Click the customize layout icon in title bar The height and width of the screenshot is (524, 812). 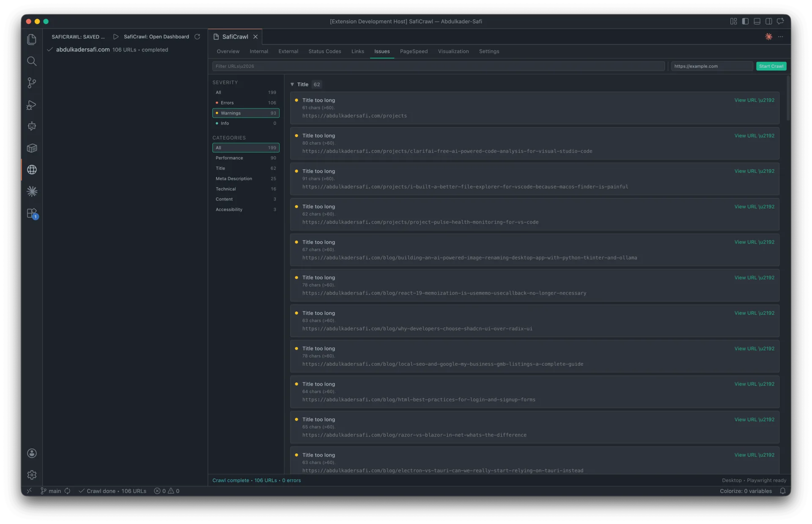pos(733,21)
